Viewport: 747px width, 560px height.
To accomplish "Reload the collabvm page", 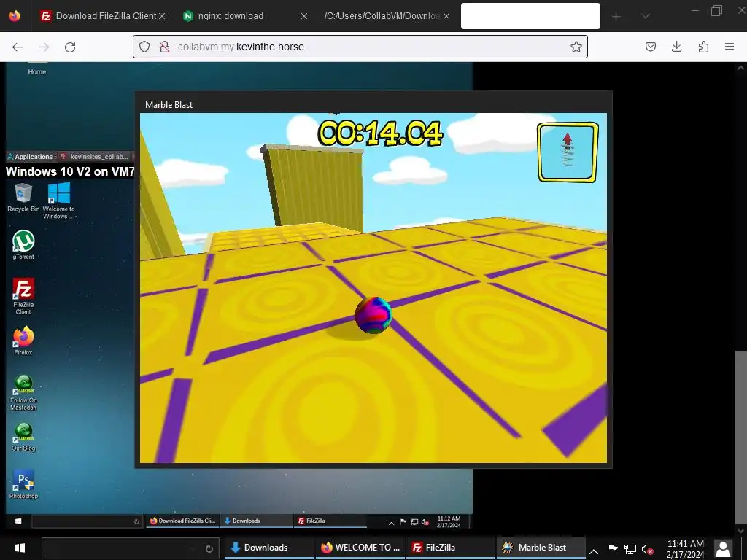I will [70, 47].
